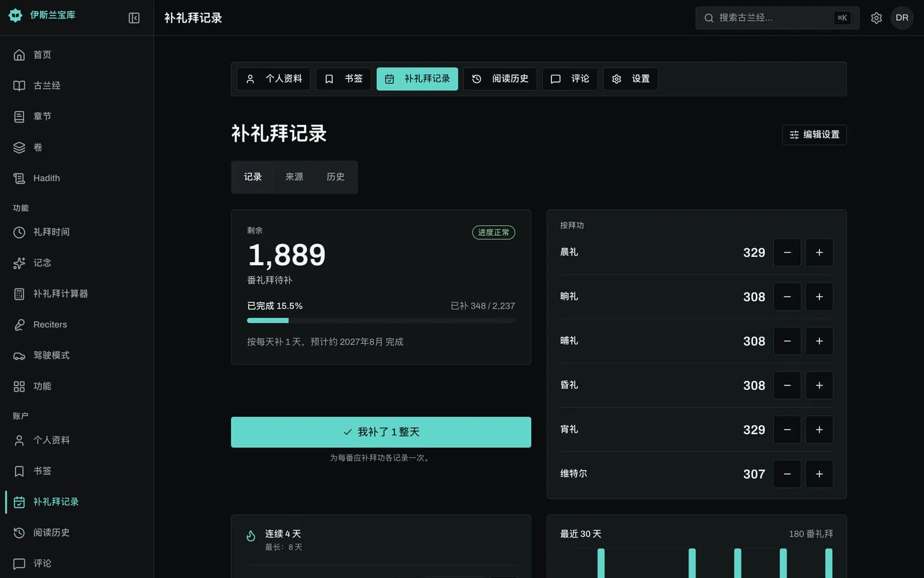Image resolution: width=924 pixels, height=578 pixels.
Task: Switch to the 评论 top tab
Action: point(570,79)
